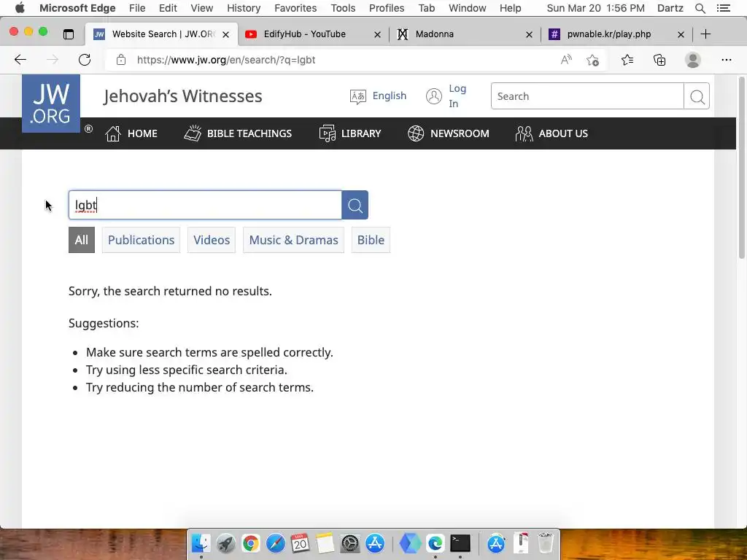Click the page vertical scrollbar

click(x=741, y=168)
